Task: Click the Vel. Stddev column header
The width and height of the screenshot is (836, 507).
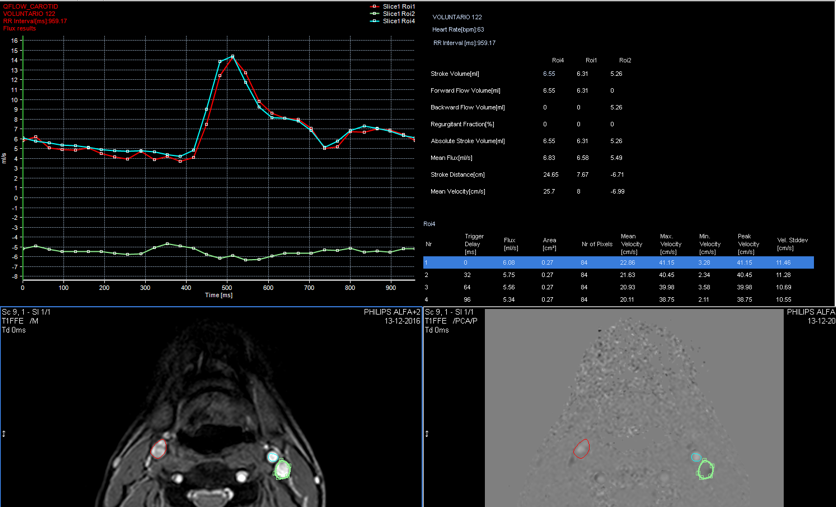Action: click(x=792, y=244)
